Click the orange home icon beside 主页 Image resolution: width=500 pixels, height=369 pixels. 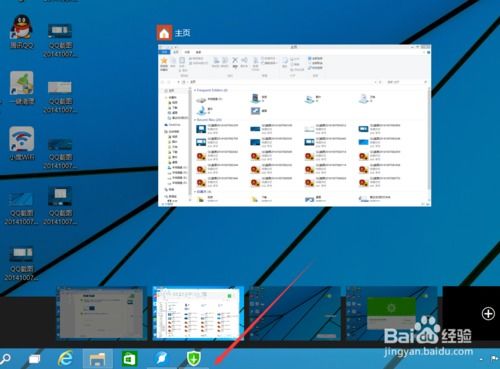tap(164, 33)
